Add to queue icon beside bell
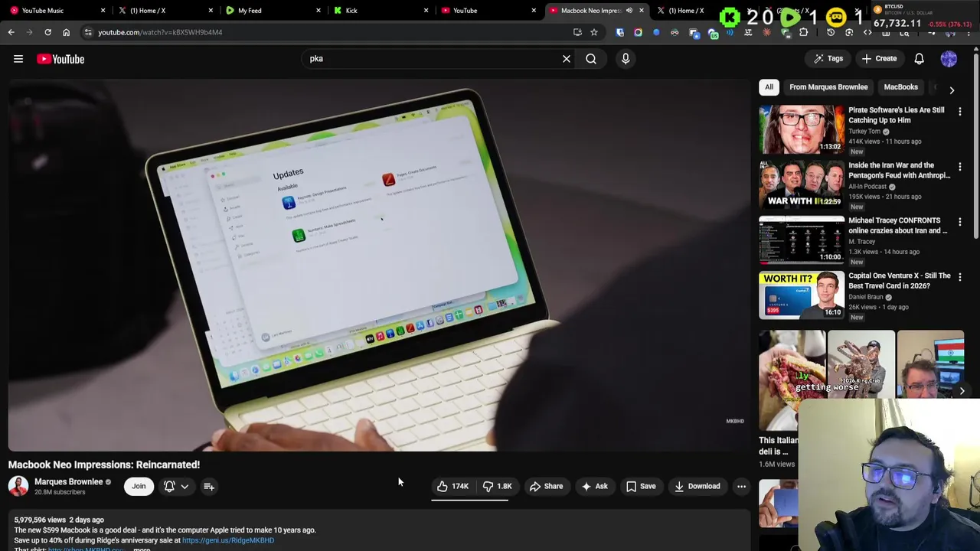Image resolution: width=980 pixels, height=551 pixels. pos(209,486)
